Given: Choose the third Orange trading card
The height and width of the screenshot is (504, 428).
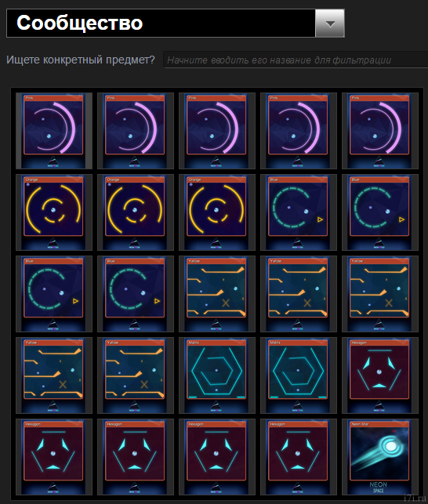Looking at the screenshot, I should coord(217,212).
